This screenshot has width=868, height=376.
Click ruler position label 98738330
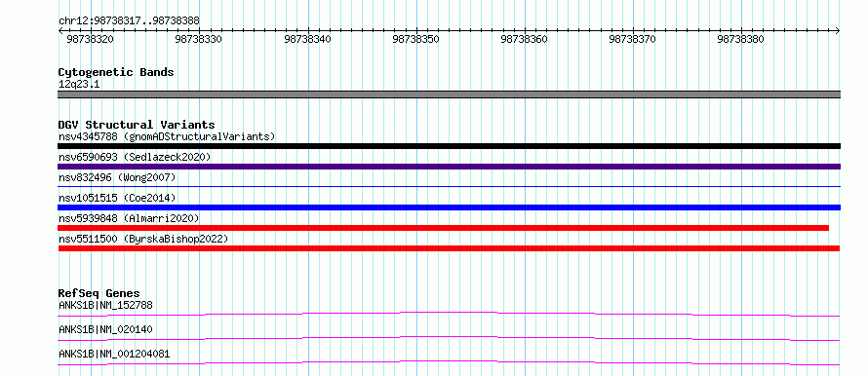pos(198,39)
